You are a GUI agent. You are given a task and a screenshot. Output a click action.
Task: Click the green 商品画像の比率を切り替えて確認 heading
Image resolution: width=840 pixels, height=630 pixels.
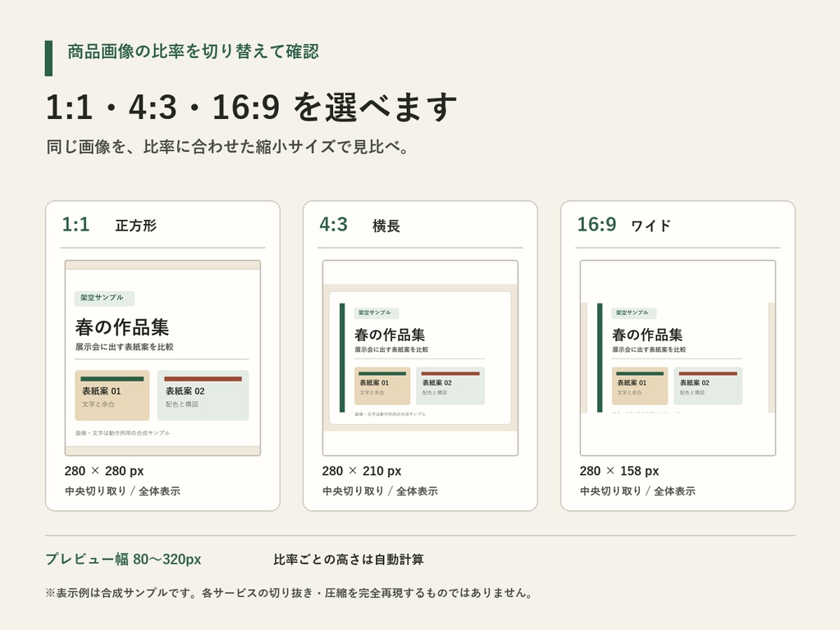(x=193, y=52)
